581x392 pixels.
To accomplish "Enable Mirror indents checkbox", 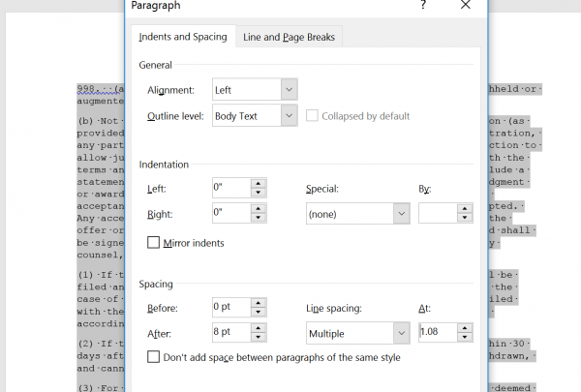I will 153,243.
